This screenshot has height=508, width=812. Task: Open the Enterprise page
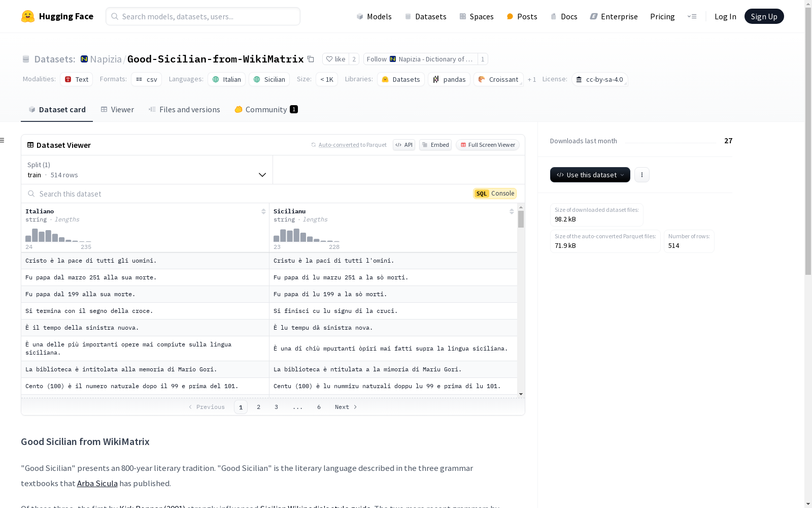(614, 16)
